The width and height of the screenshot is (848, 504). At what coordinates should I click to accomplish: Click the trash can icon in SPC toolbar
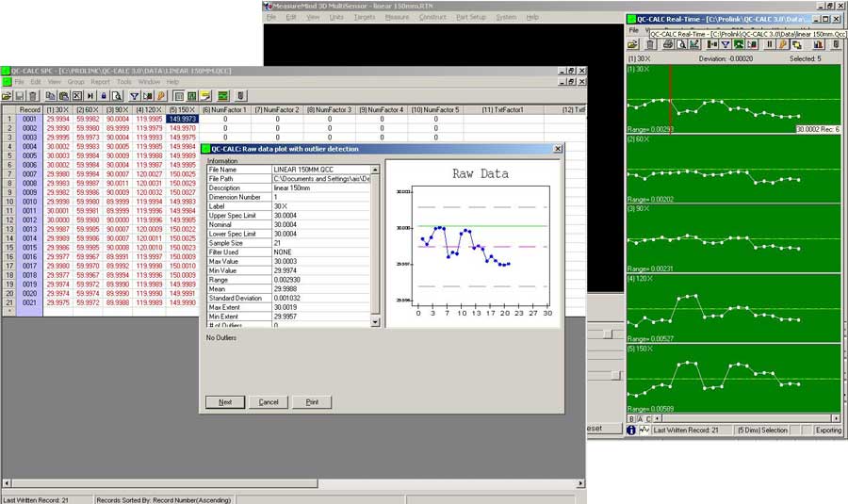33,96
